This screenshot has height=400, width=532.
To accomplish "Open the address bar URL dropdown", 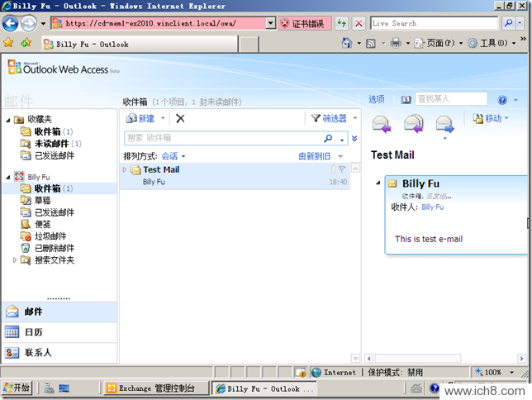I will click(270, 23).
